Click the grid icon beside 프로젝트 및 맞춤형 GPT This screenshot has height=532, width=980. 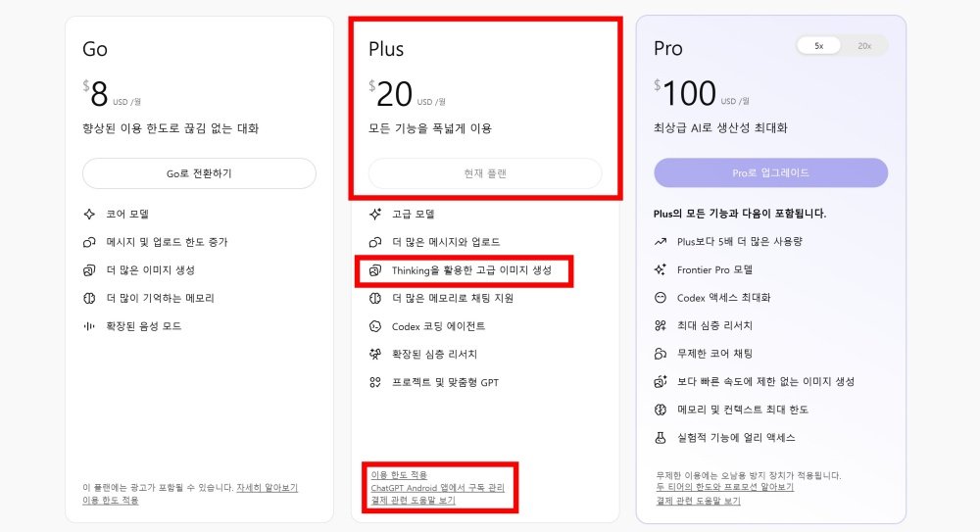(375, 382)
